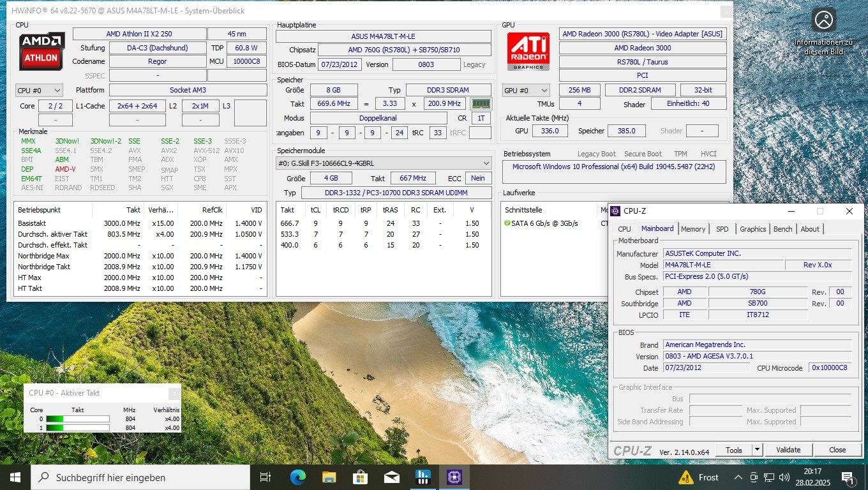
Task: Show hidden system tray icons
Action: point(738,477)
